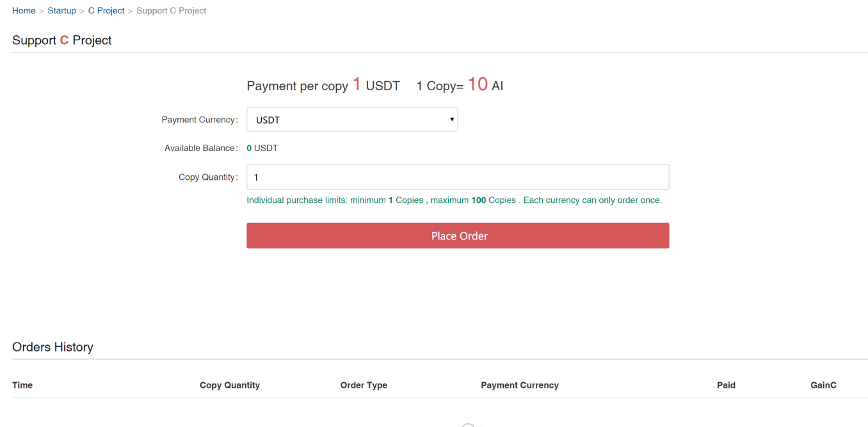Focus the Copy Quantity input field

pos(458,177)
